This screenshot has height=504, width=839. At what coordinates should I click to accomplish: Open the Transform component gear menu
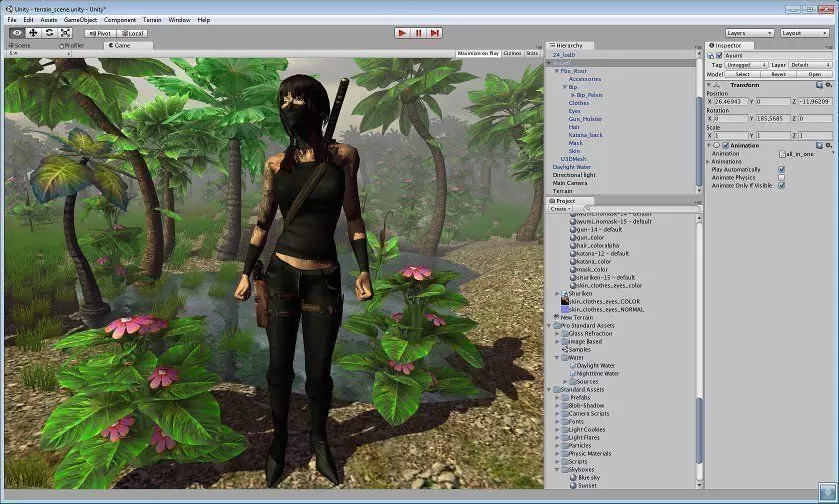pos(828,85)
